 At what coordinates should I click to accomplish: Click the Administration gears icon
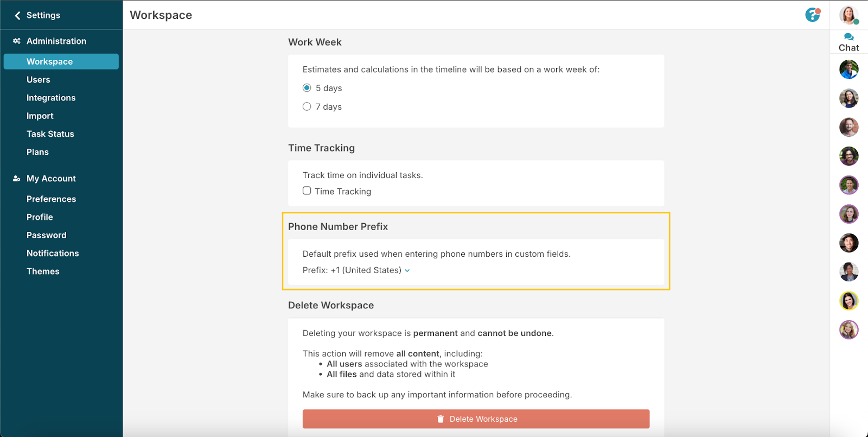17,41
